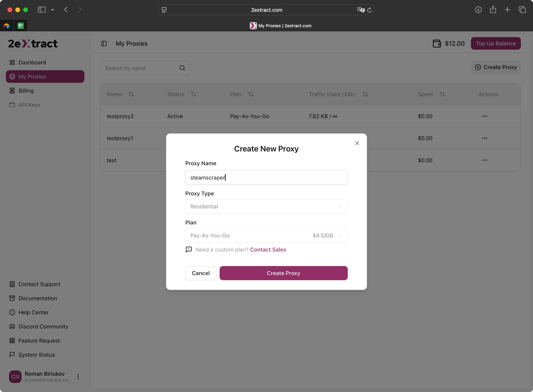Toggle the sidebar panel icon beside My Proxies
Image resolution: width=533 pixels, height=392 pixels.
104,44
